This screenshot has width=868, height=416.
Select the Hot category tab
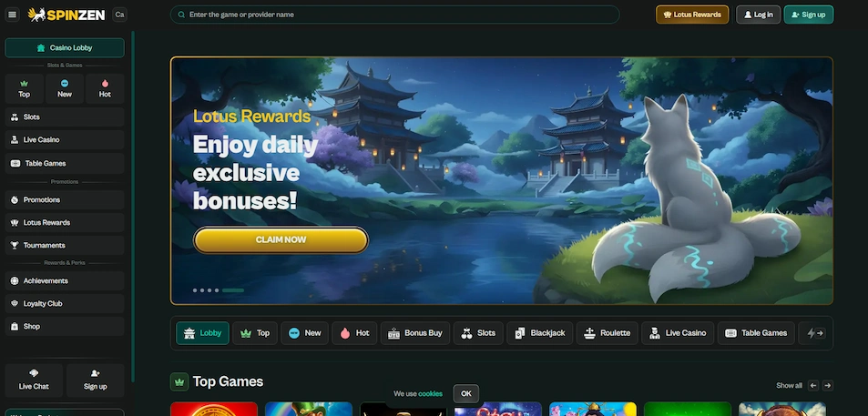tap(354, 333)
